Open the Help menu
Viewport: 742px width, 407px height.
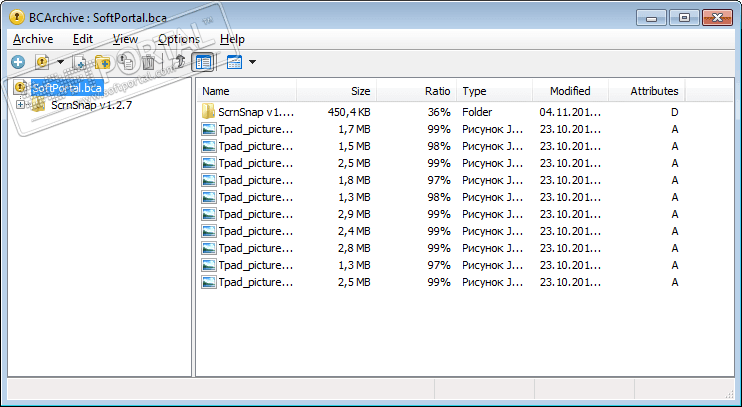coord(232,39)
